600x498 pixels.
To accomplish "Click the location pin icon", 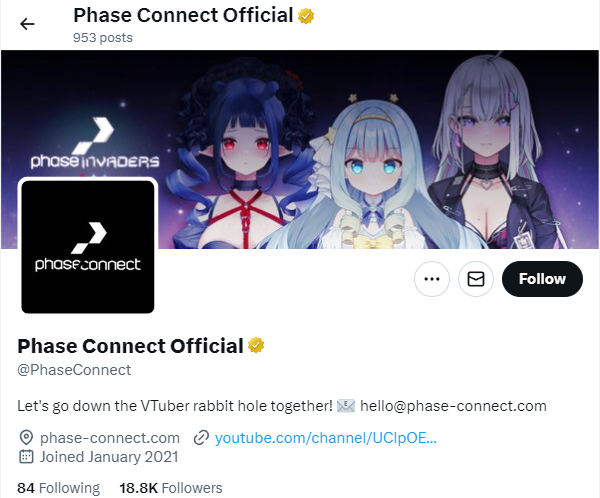I will [x=26, y=438].
